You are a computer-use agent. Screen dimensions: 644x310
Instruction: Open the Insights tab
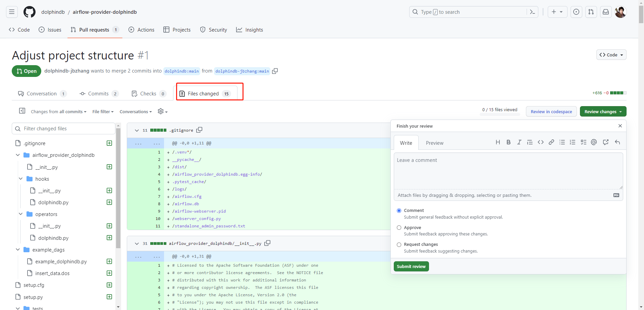coord(250,30)
